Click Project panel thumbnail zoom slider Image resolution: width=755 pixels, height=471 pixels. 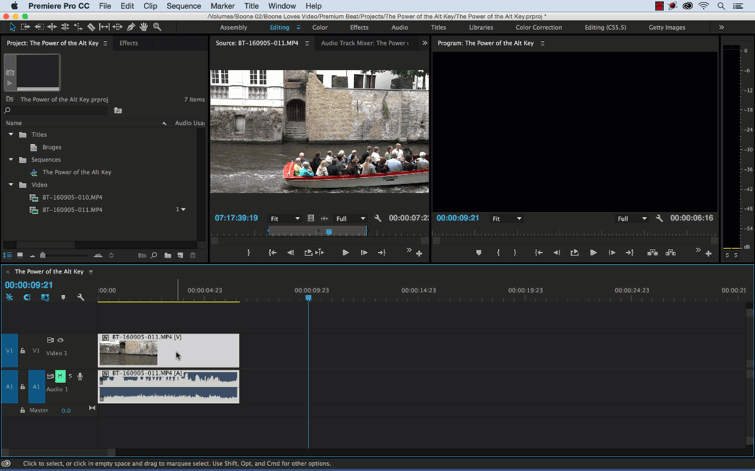[x=42, y=255]
